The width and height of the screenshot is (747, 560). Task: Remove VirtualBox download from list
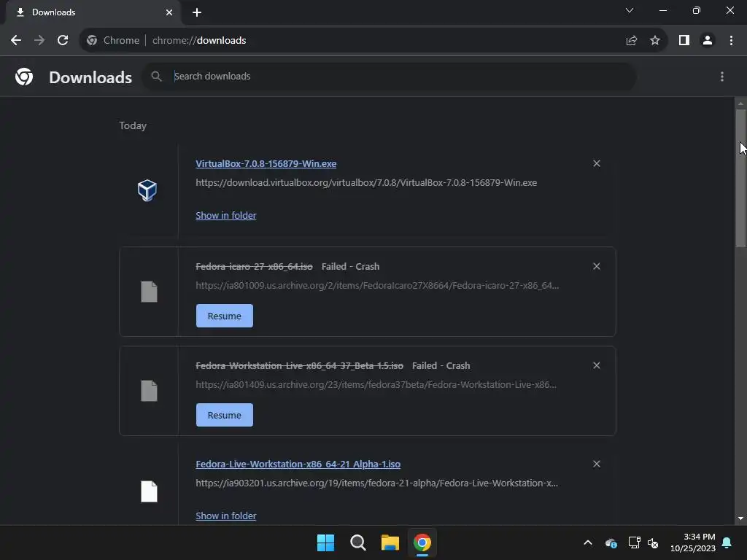pos(597,163)
